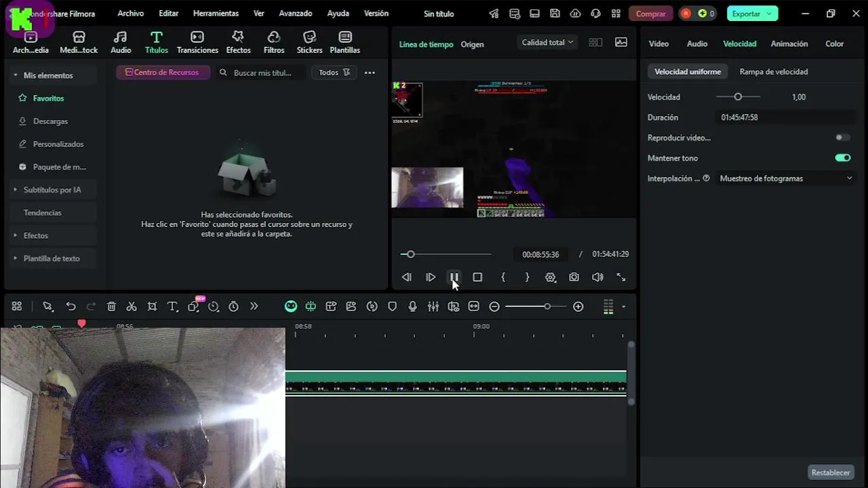Open the Audio media category
The image size is (868, 488).
click(121, 42)
